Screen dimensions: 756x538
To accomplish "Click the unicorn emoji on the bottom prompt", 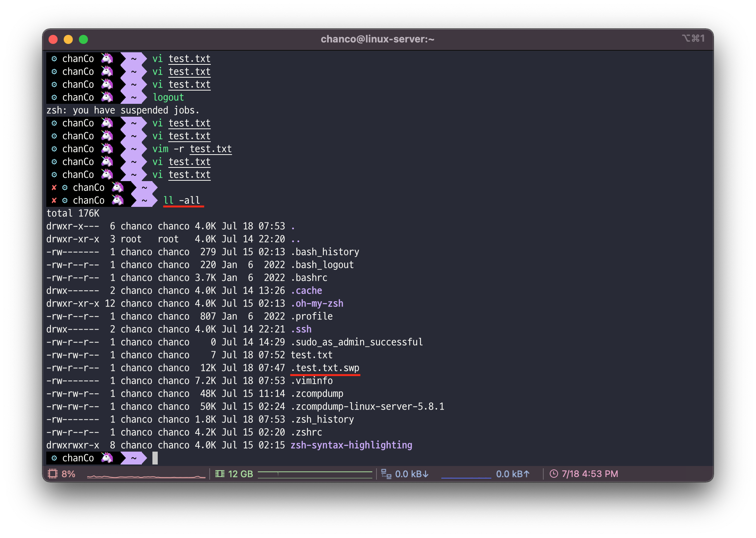I will point(107,458).
